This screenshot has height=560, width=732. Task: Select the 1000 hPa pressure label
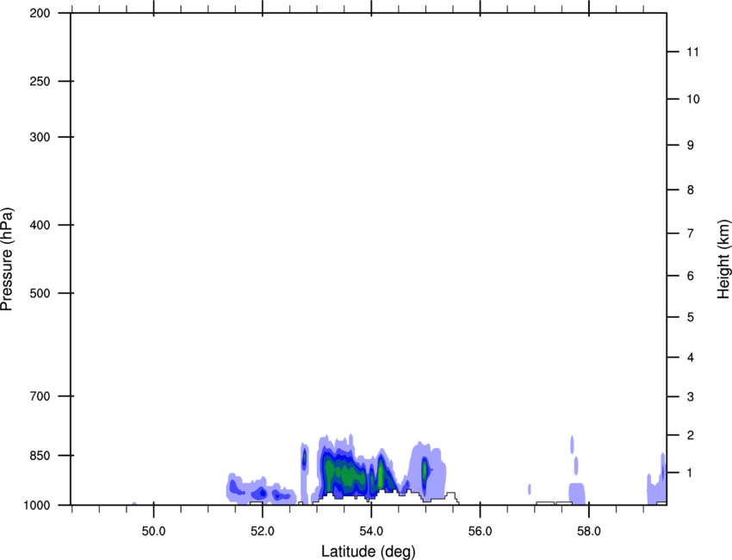pyautogui.click(x=36, y=506)
